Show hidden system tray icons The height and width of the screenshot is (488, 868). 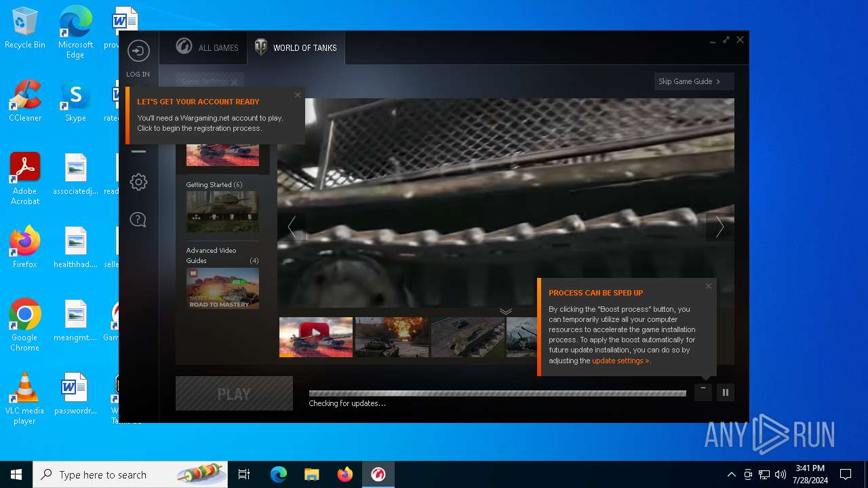pos(731,474)
